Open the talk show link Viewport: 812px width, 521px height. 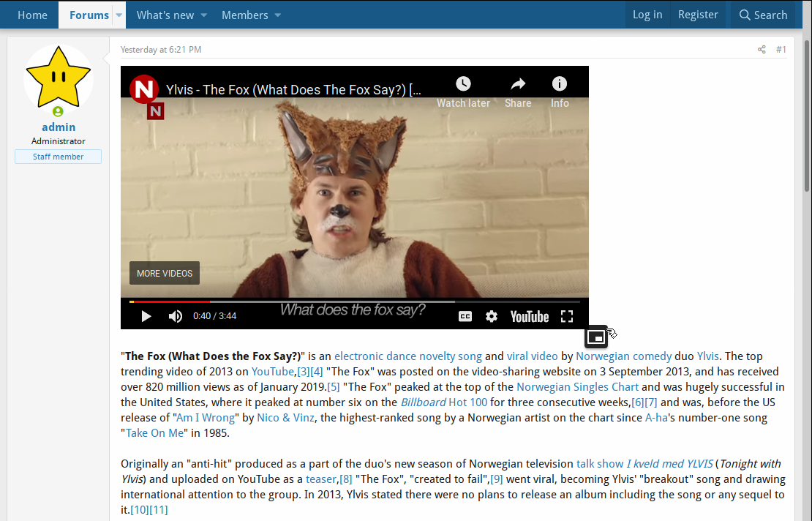(x=600, y=464)
